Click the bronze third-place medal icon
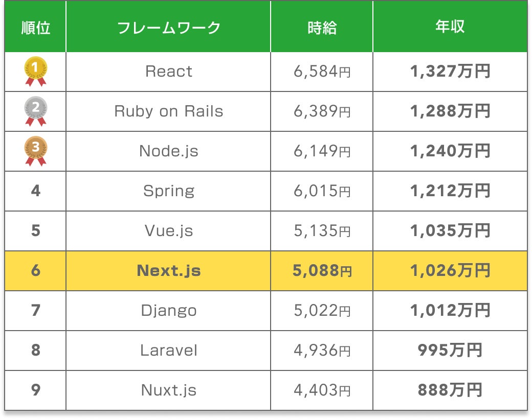The height and width of the screenshot is (419, 532). click(36, 151)
